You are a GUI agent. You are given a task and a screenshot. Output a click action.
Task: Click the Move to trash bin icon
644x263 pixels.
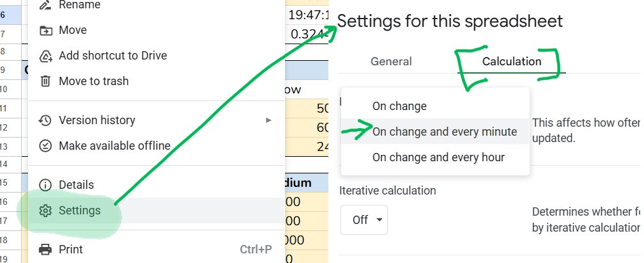click(x=45, y=81)
